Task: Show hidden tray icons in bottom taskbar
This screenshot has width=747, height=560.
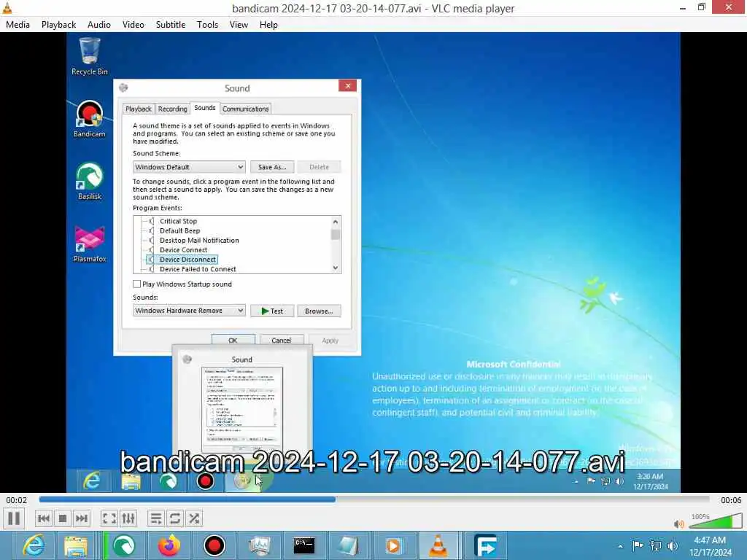Action: click(x=620, y=546)
